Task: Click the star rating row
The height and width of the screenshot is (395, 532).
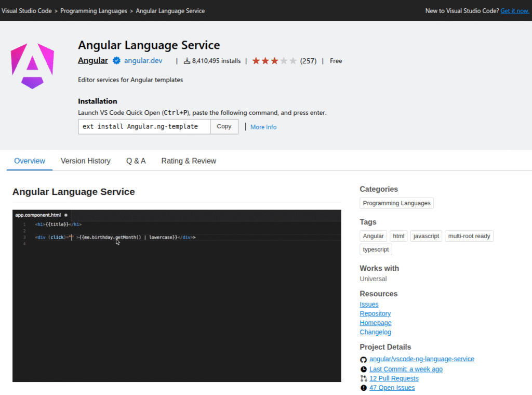Action: click(274, 61)
